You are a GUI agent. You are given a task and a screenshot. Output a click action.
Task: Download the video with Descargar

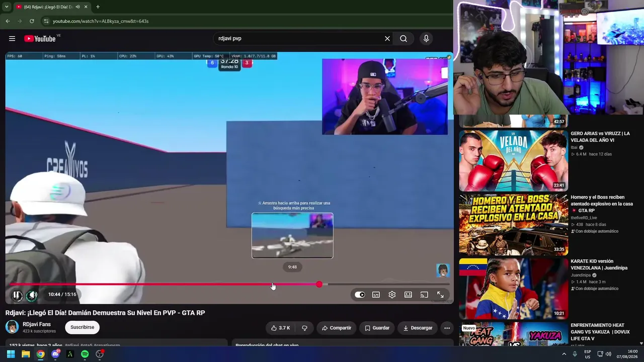coord(418,328)
